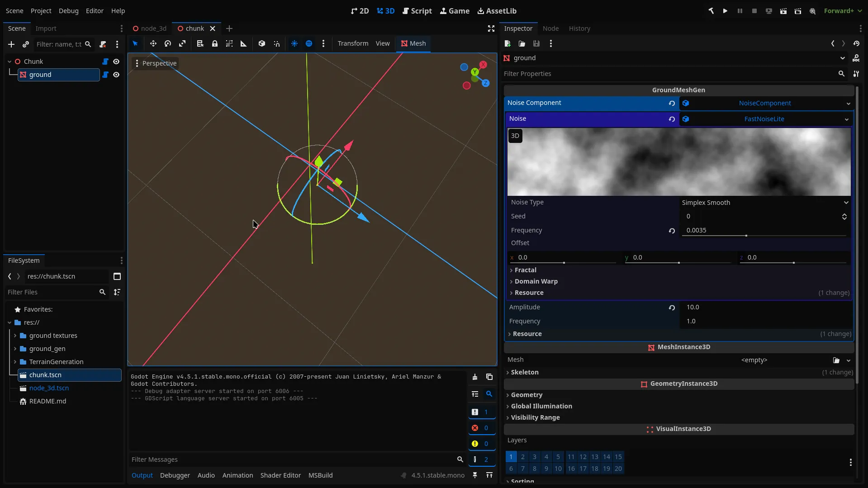Open the Debugger bottom panel
Image resolution: width=868 pixels, height=488 pixels.
point(175,475)
